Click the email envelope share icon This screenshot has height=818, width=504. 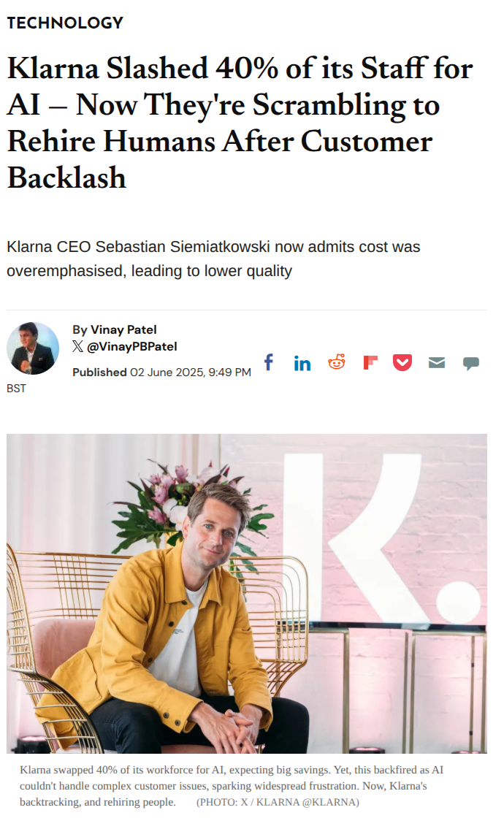437,363
